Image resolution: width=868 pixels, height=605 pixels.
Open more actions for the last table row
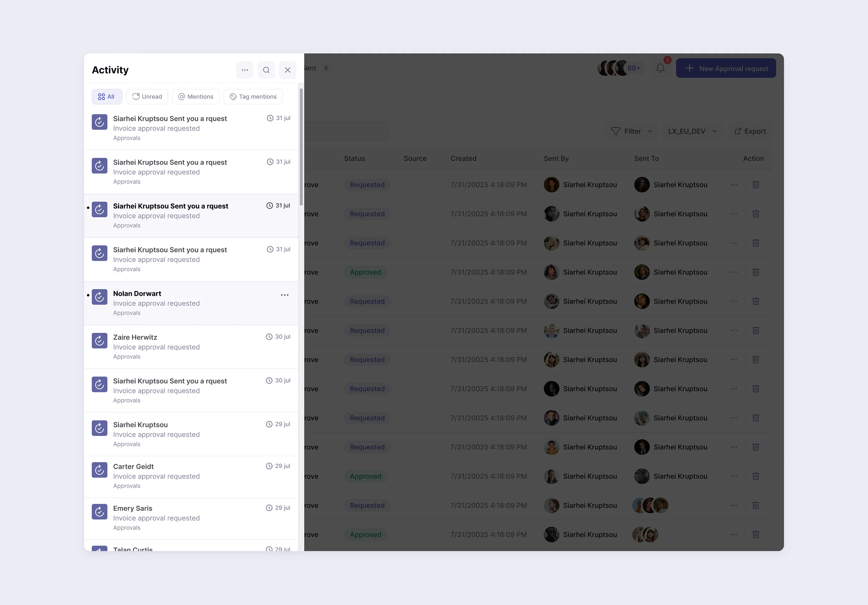pyautogui.click(x=734, y=534)
